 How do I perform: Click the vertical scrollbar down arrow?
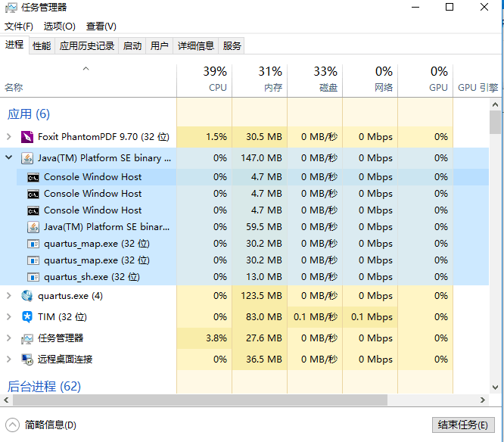pyautogui.click(x=495, y=388)
